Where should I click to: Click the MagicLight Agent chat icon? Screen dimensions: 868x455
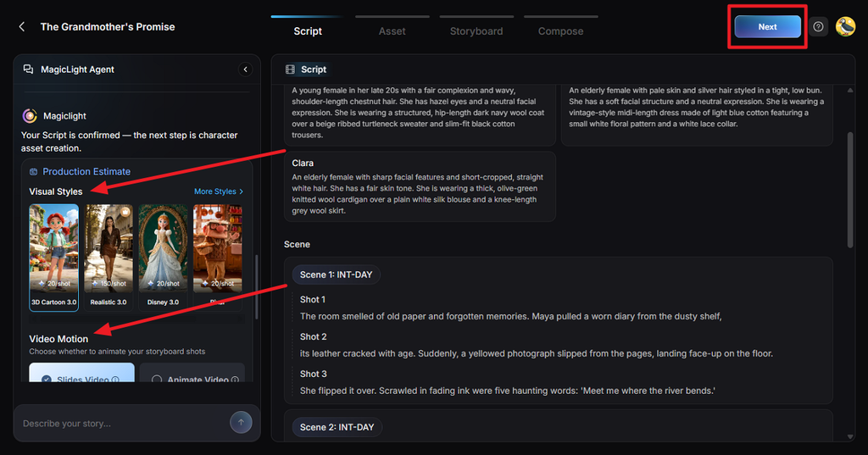coord(28,69)
